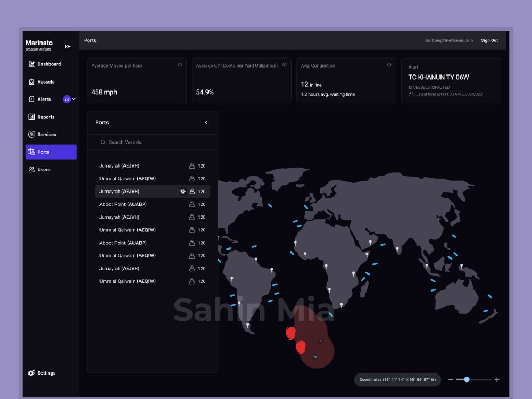Click the Services globe icon
This screenshot has width=532, height=399.
[31, 135]
